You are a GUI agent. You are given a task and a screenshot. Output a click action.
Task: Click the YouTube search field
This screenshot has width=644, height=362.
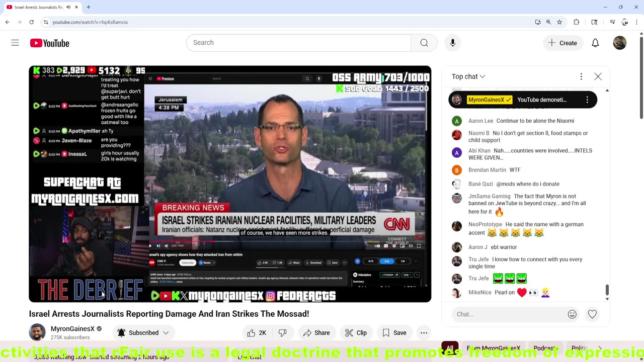299,43
